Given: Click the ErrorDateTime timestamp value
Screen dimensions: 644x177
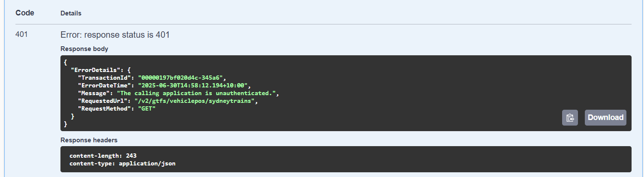Looking at the screenshot, I should coord(193,85).
